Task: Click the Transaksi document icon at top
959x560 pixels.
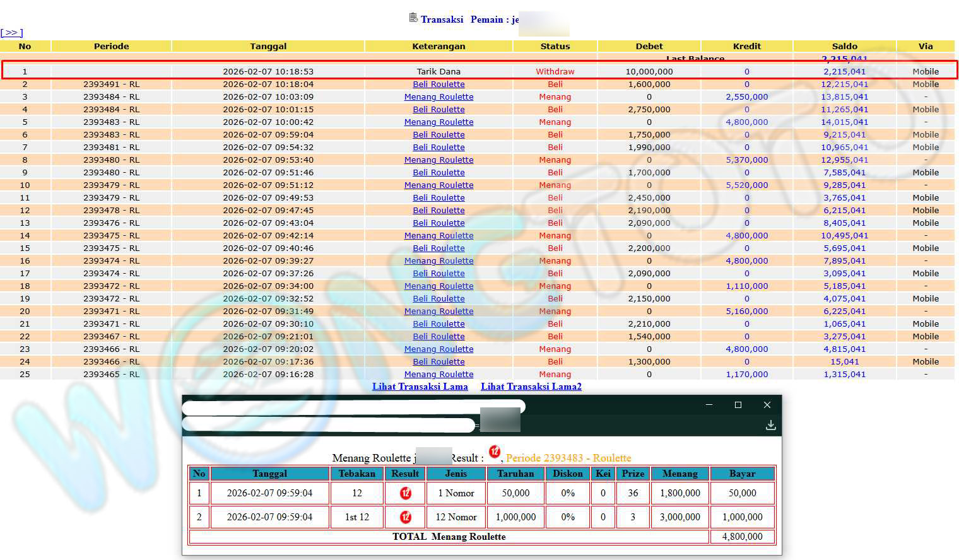Action: point(413,18)
